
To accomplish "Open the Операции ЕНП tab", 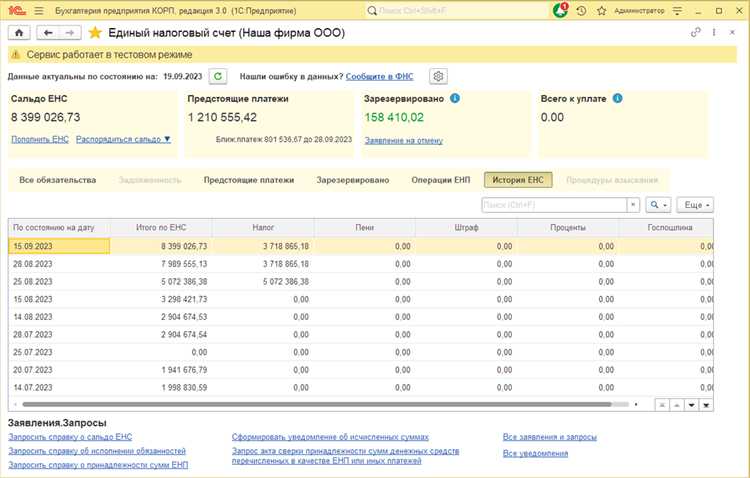I will (x=440, y=180).
